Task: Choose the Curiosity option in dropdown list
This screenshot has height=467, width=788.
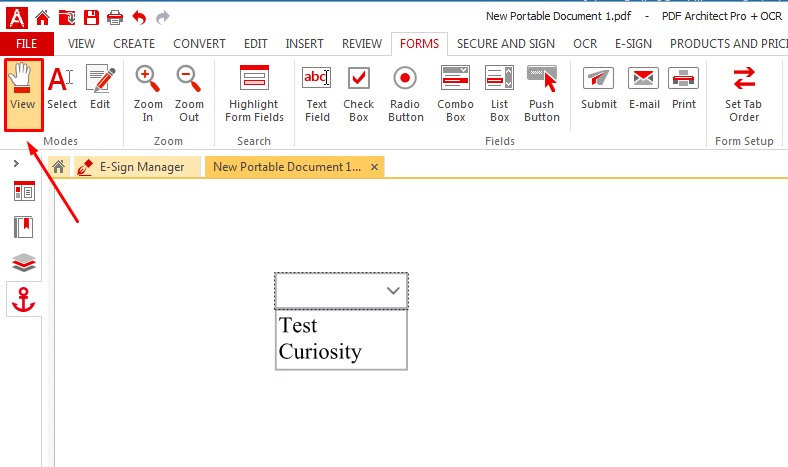Action: (x=341, y=351)
